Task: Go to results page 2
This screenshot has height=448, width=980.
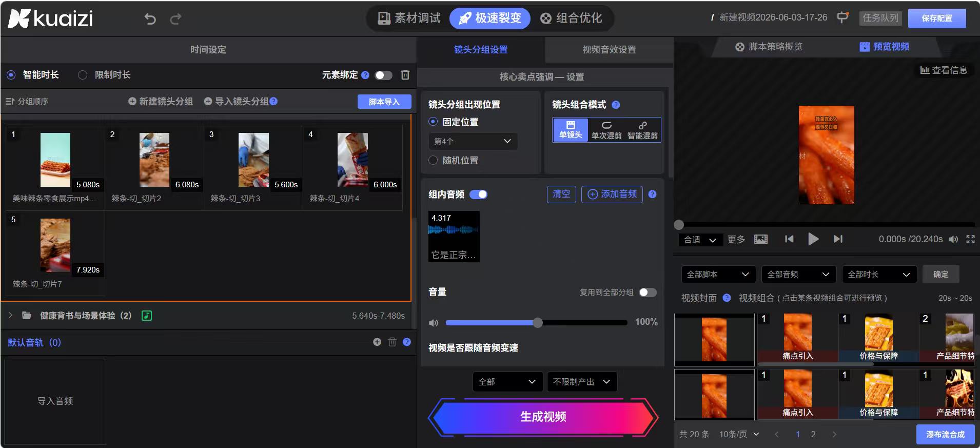Action: tap(813, 434)
